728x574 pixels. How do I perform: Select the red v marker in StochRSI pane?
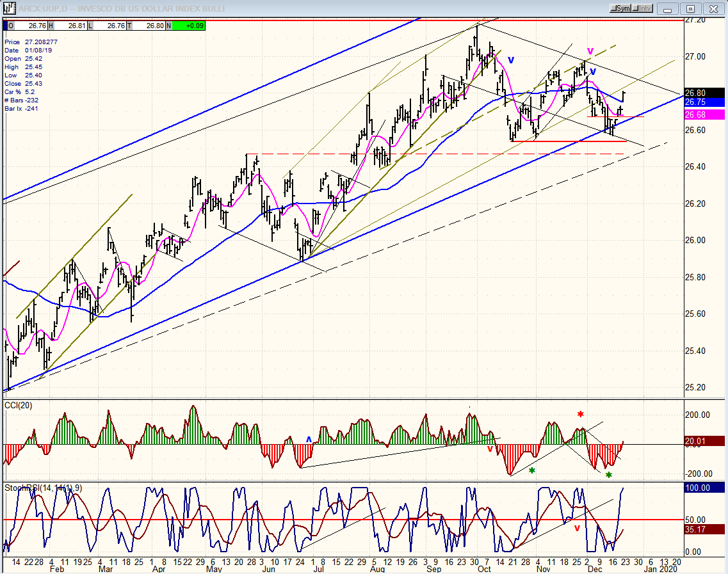(577, 529)
